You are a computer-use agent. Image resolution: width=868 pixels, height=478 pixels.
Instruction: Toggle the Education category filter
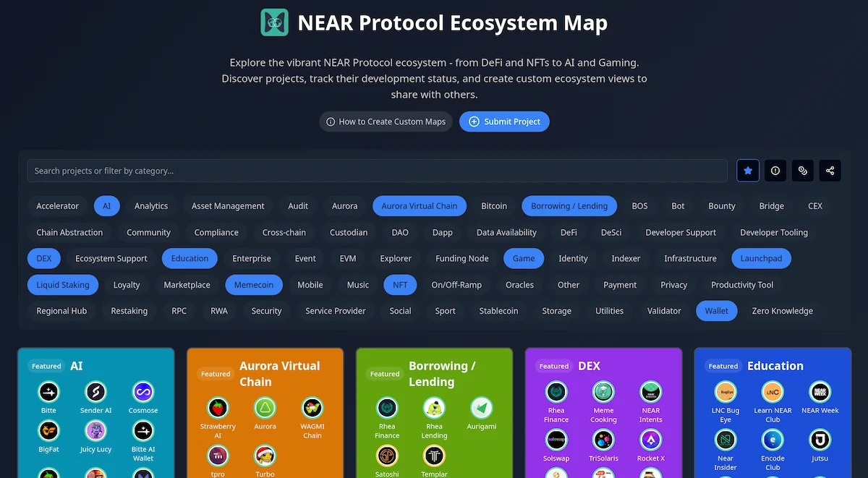tap(190, 258)
